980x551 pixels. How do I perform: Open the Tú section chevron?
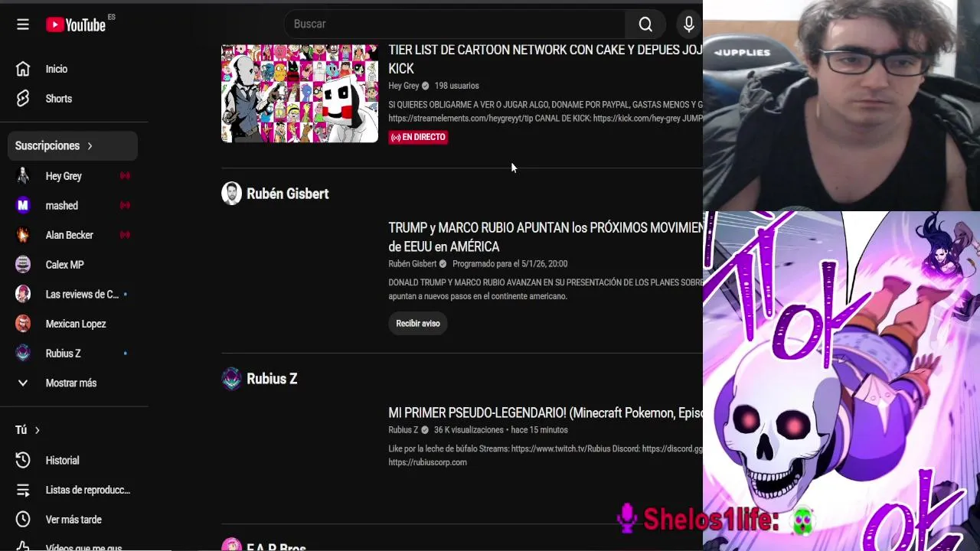[37, 430]
